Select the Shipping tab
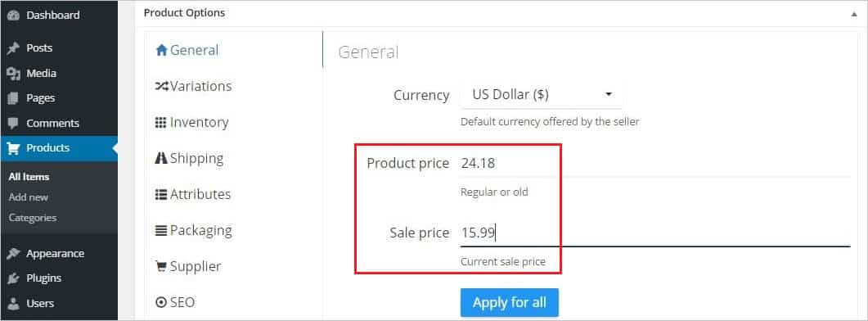Viewport: 868px width, 321px height. coord(189,158)
